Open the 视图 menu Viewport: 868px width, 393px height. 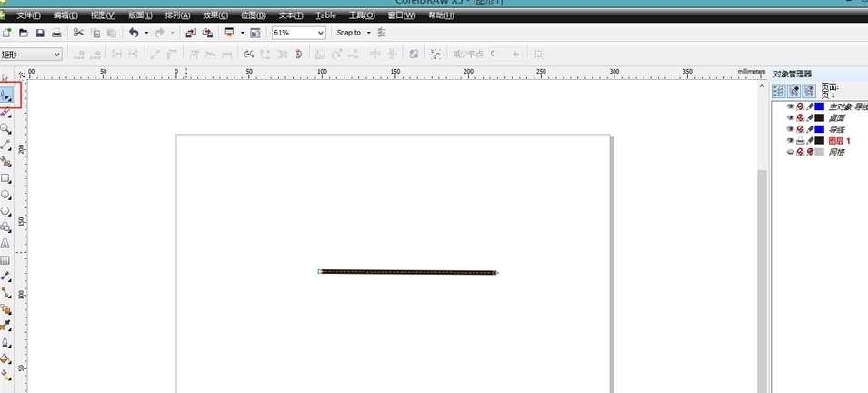[103, 15]
